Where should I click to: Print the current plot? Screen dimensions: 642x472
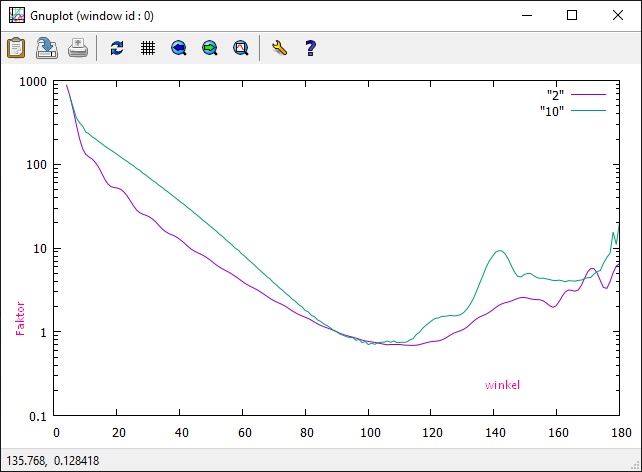pyautogui.click(x=78, y=47)
